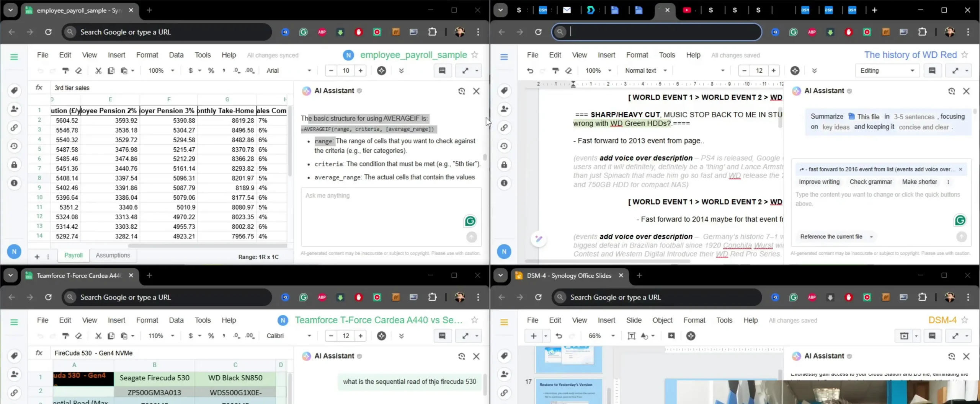Open Object menu in DSM-4 window
This screenshot has width=980, height=404.
click(x=662, y=320)
